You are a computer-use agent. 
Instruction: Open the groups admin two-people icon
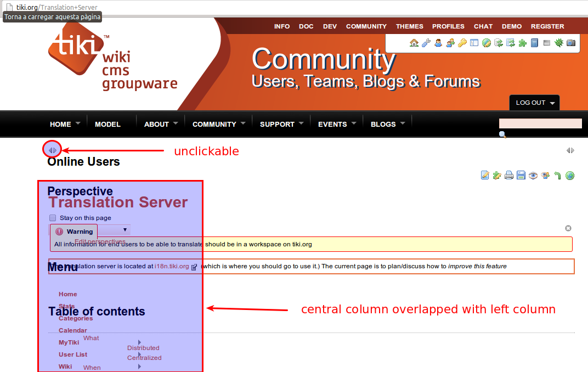(450, 43)
